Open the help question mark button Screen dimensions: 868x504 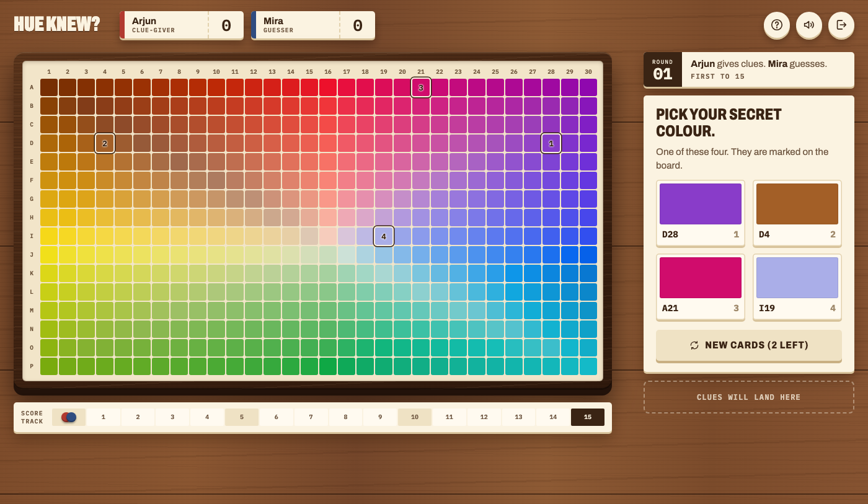click(x=777, y=25)
